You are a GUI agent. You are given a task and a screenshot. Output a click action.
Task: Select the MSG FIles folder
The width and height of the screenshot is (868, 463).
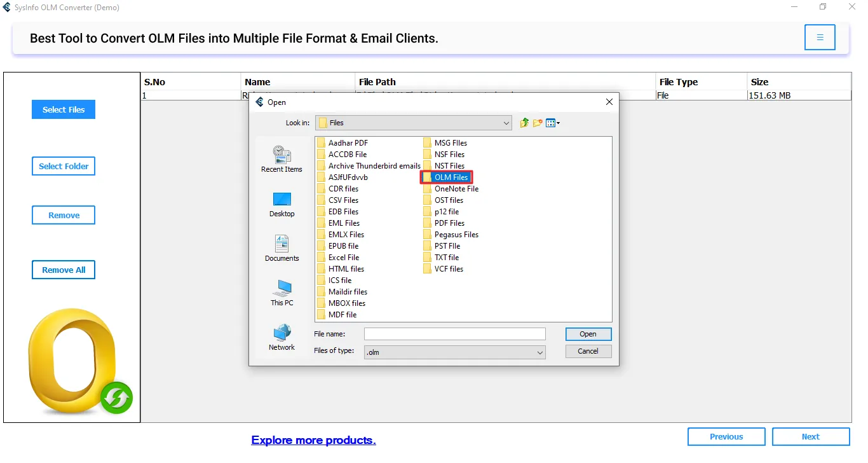point(445,143)
